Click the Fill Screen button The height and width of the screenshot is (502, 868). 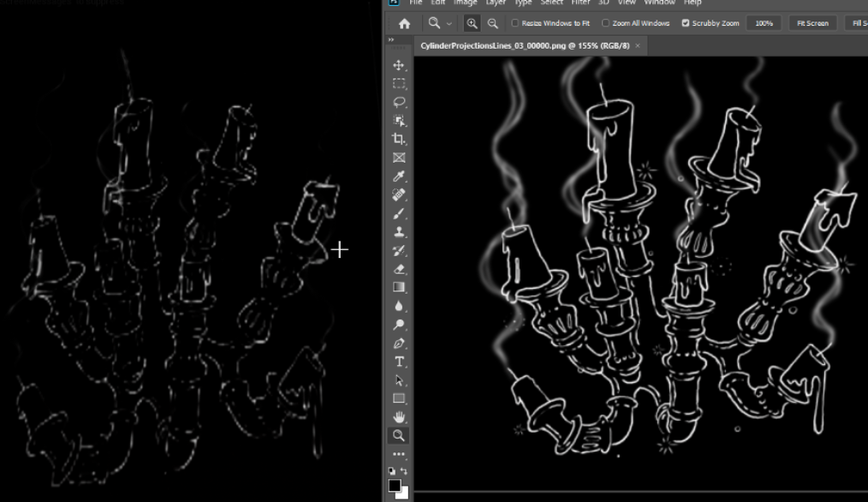pyautogui.click(x=858, y=23)
